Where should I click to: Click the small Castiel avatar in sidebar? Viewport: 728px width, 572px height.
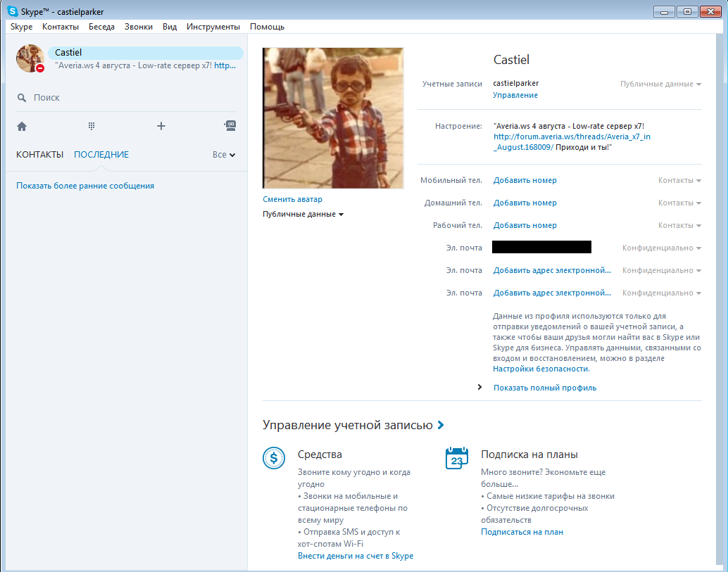point(30,58)
